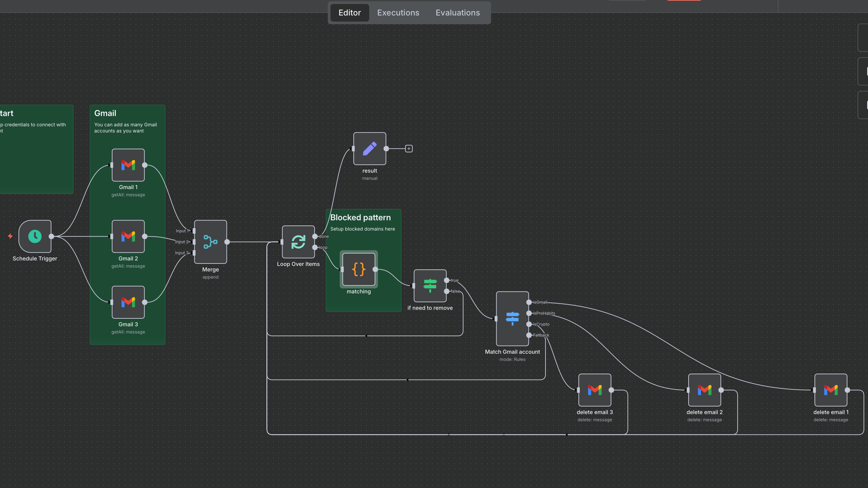Select the Loop Over Items node

click(x=298, y=242)
